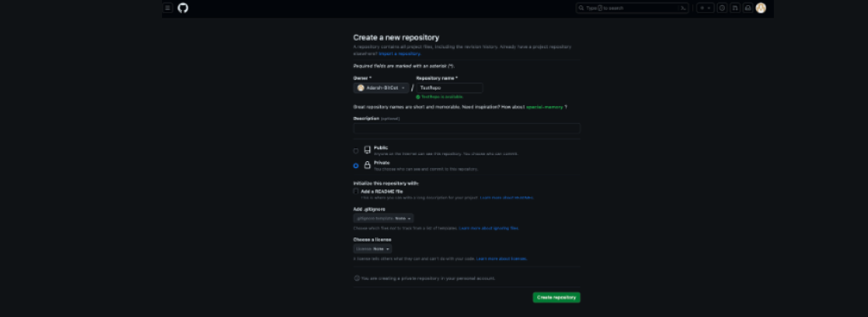Open the License dropdown
Screen dimensions: 868x317
click(x=372, y=249)
